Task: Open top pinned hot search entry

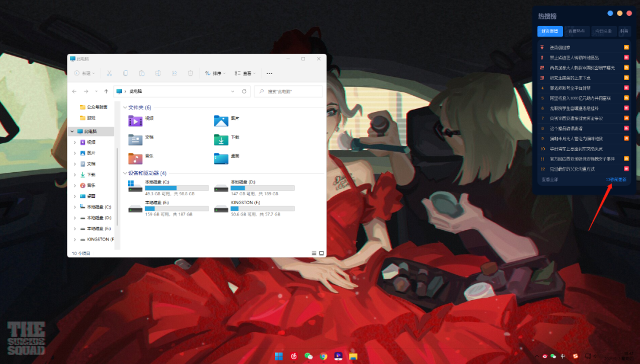Action: pyautogui.click(x=584, y=48)
